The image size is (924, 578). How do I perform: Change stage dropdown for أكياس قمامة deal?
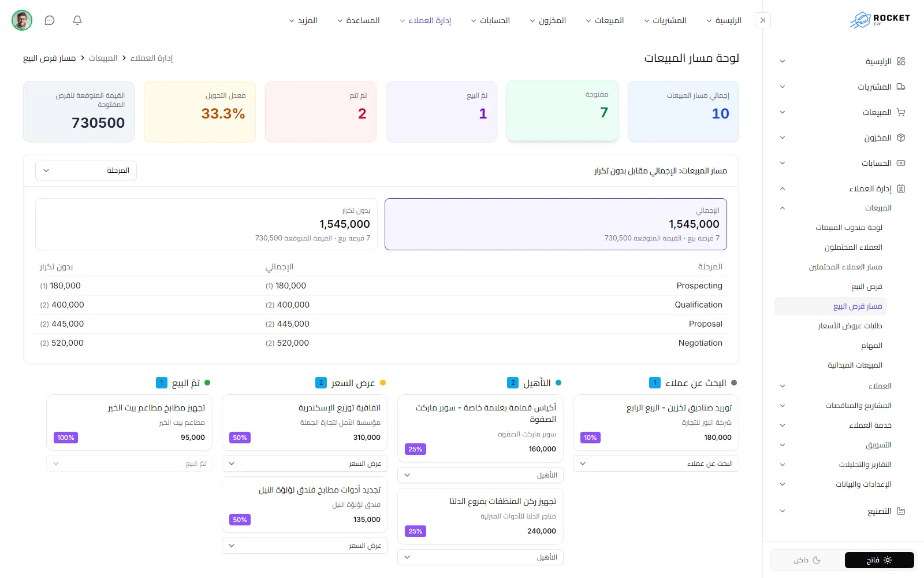point(480,475)
